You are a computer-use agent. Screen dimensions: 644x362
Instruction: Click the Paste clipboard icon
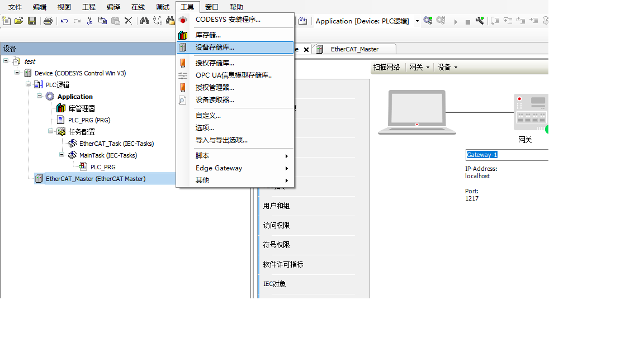pyautogui.click(x=115, y=21)
